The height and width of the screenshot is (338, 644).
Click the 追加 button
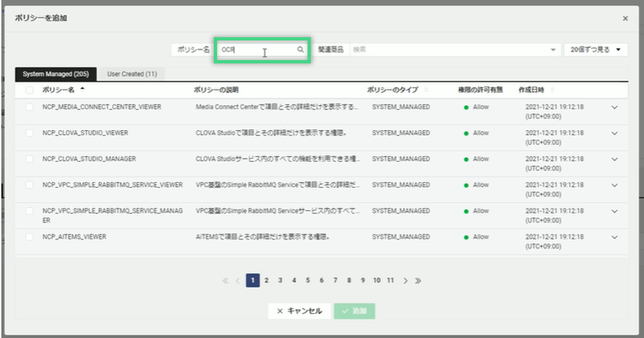point(355,311)
